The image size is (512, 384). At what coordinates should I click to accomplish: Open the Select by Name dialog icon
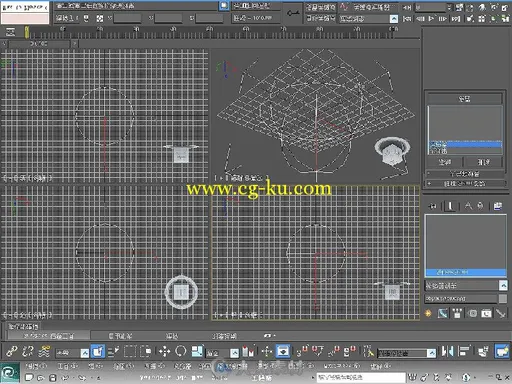(113, 352)
